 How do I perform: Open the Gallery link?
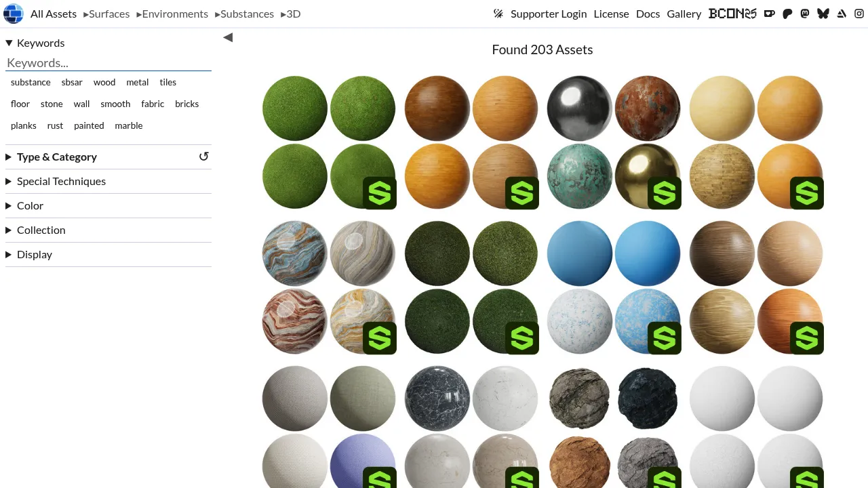[x=684, y=14]
